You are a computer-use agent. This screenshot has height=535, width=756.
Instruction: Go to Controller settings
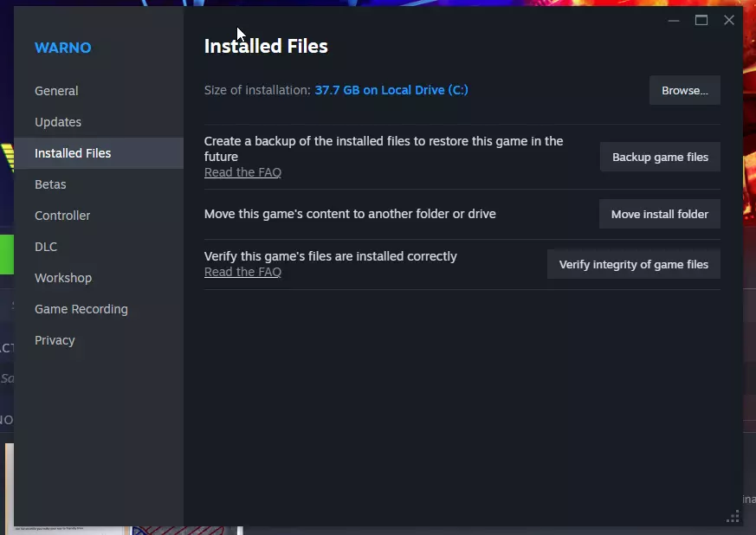tap(62, 216)
